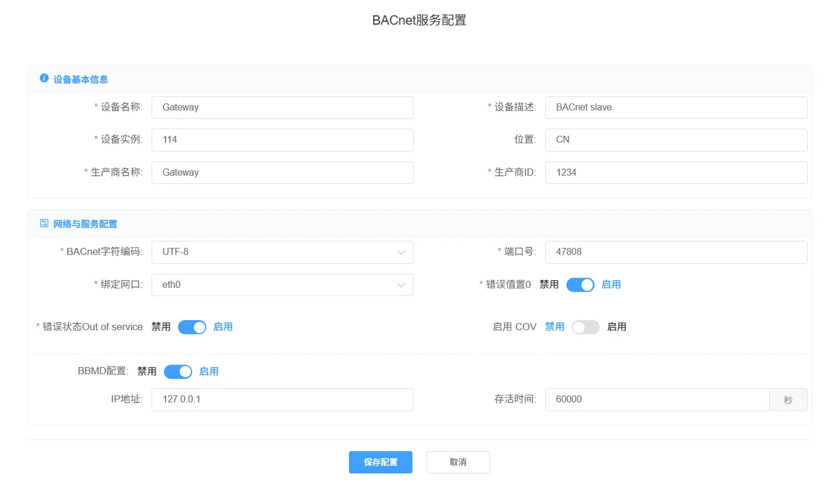Click the 保存配置 button
The image size is (839, 504).
tap(380, 462)
